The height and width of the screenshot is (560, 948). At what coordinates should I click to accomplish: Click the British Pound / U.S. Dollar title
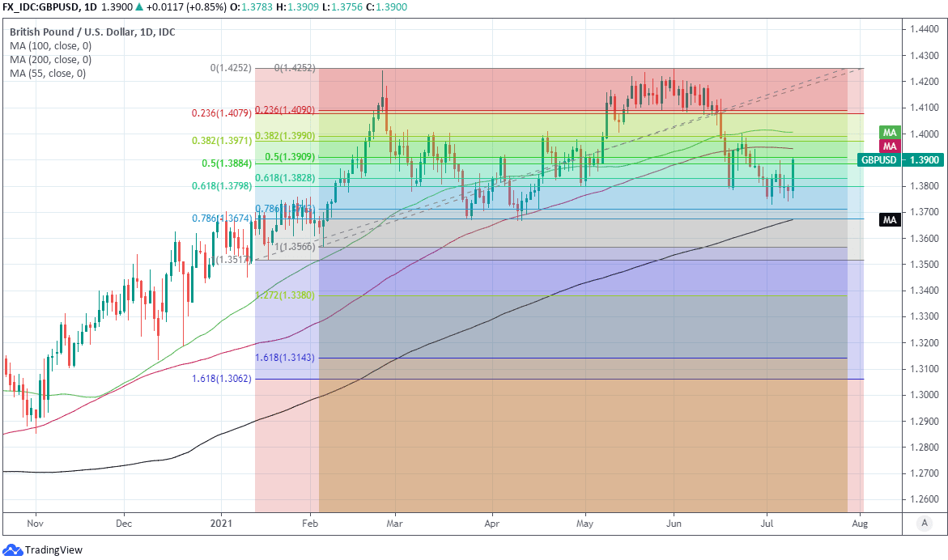(91, 32)
